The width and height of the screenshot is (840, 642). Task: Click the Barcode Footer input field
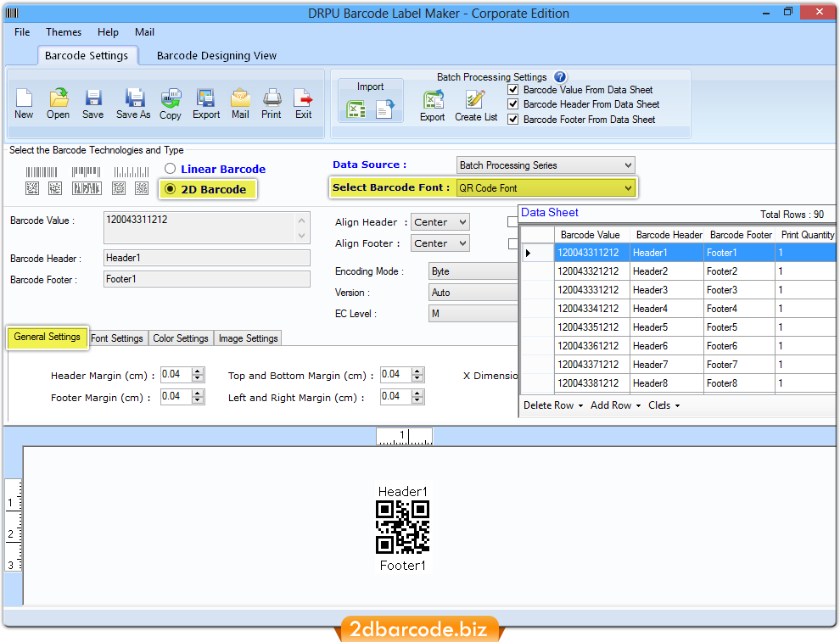[x=206, y=279]
